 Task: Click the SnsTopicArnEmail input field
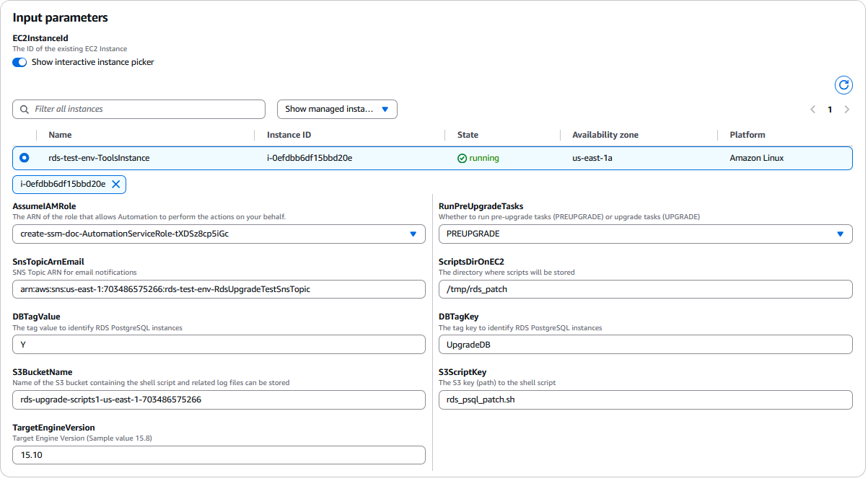coord(219,289)
